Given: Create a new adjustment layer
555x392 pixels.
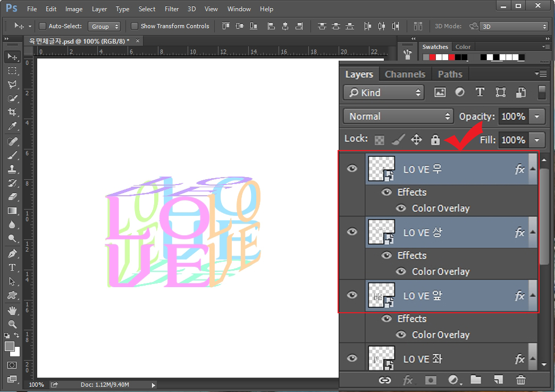Looking at the screenshot, I should tap(454, 380).
